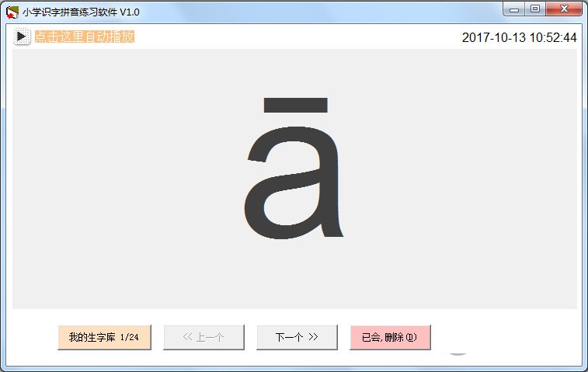
Task: Go to the next character with 下一个
Action: (297, 338)
